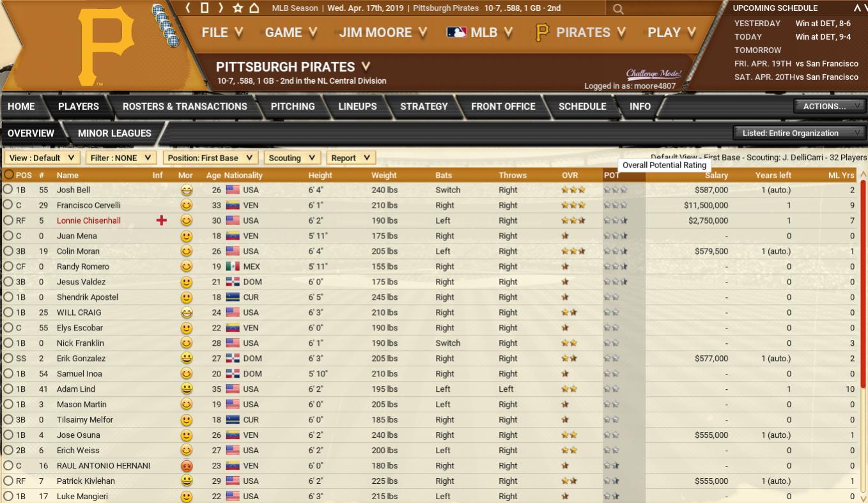The width and height of the screenshot is (868, 503).
Task: Open the Position: First Base dropdown
Action: [x=210, y=158]
